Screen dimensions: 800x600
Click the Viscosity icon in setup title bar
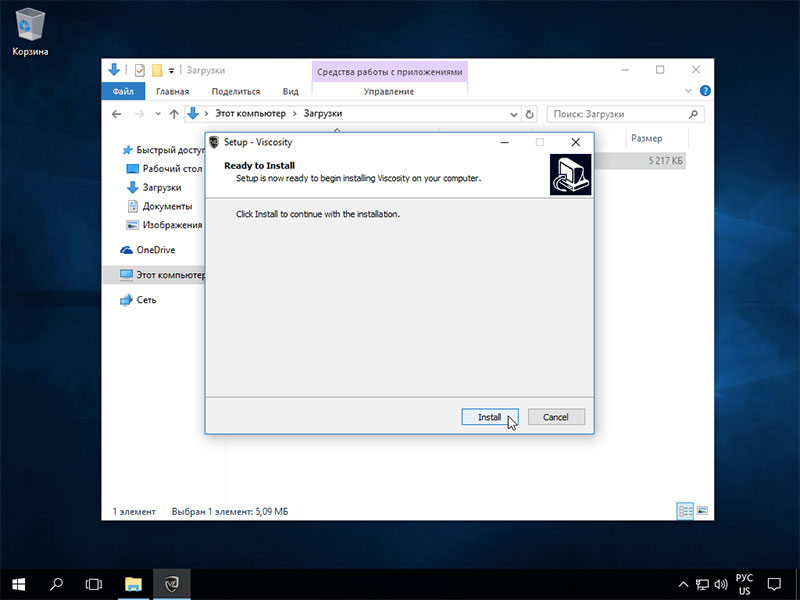pos(214,142)
